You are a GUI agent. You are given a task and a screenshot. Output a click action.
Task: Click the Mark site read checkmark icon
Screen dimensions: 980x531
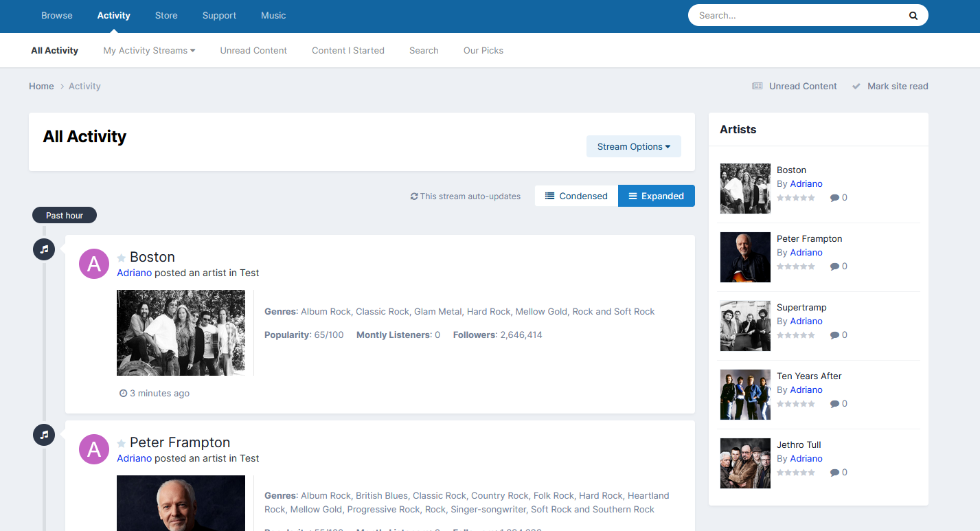(856, 87)
